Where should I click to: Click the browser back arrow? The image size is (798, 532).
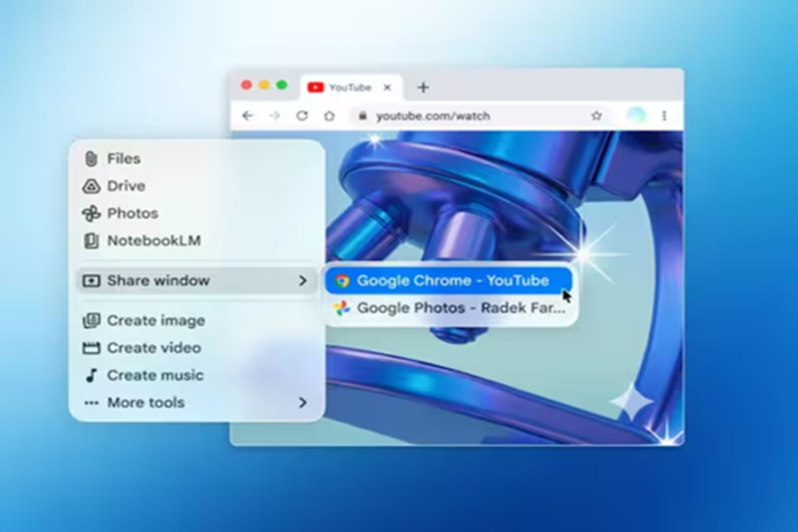(x=247, y=116)
